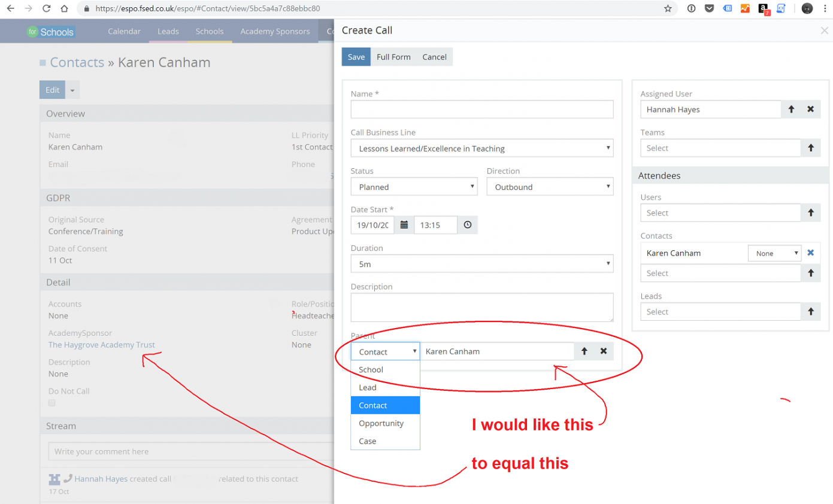Click the Parent name field Karen Canham
The width and height of the screenshot is (833, 504).
[497, 351]
